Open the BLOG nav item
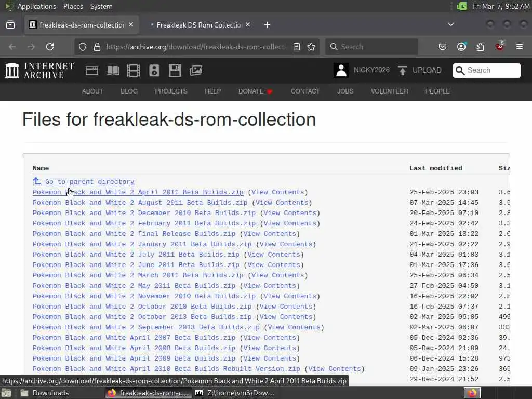Image resolution: width=532 pixels, height=399 pixels. click(x=129, y=91)
